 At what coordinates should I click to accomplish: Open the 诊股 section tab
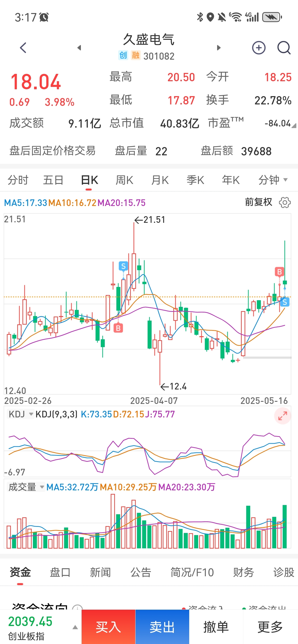[284, 572]
